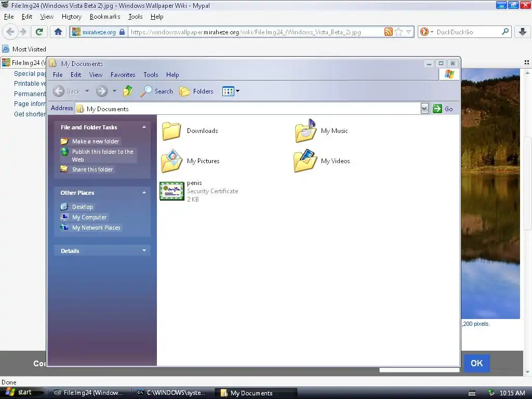Screen dimensions: 532x399
Task: Open Edit menu in My Documents window
Action: pos(76,75)
